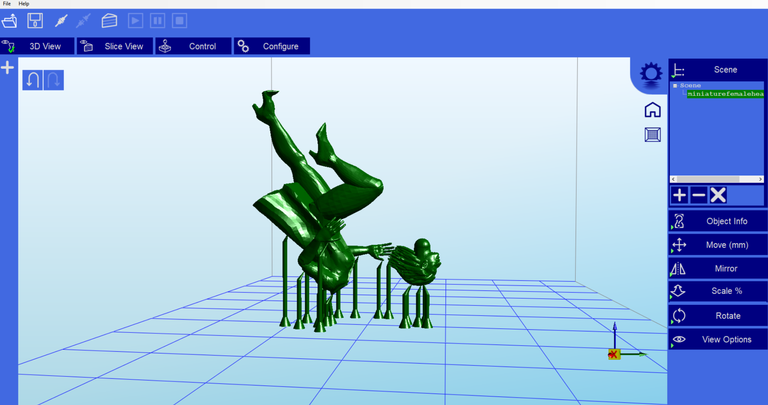The height and width of the screenshot is (405, 768).
Task: Click the square frame view icon
Action: click(652, 134)
